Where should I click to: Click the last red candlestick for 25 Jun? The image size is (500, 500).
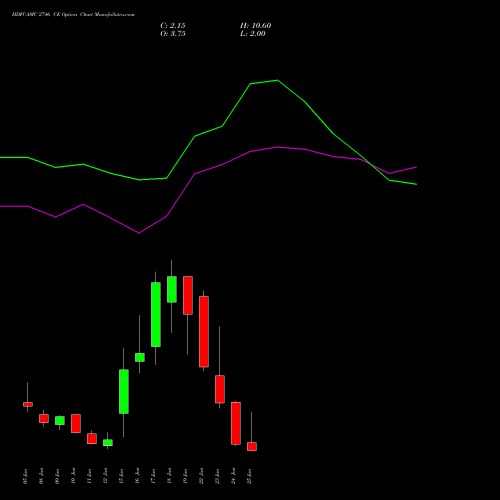tap(252, 447)
